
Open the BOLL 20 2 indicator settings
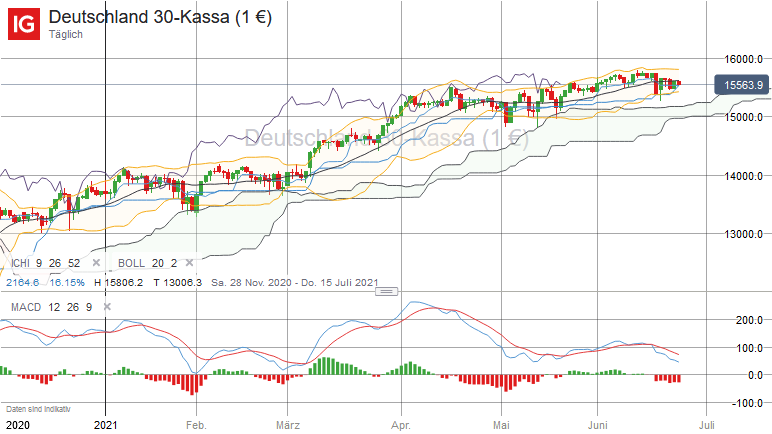pyautogui.click(x=147, y=263)
